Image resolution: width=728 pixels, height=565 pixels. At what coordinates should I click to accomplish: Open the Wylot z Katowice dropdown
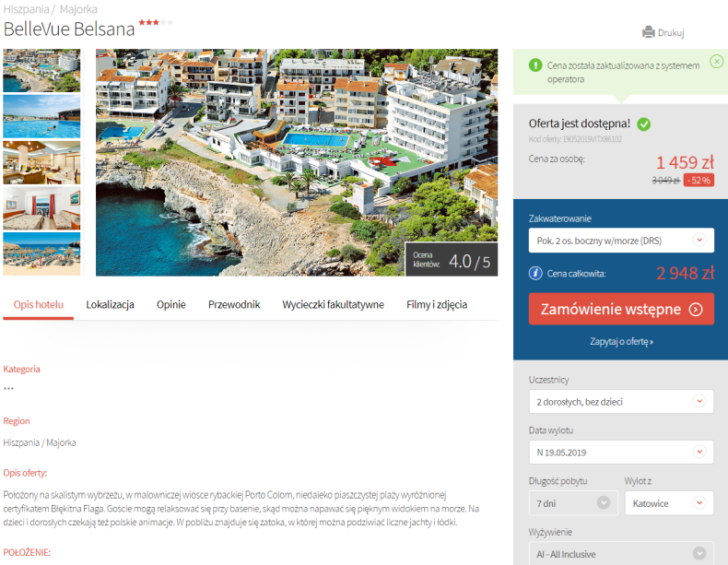point(669,503)
